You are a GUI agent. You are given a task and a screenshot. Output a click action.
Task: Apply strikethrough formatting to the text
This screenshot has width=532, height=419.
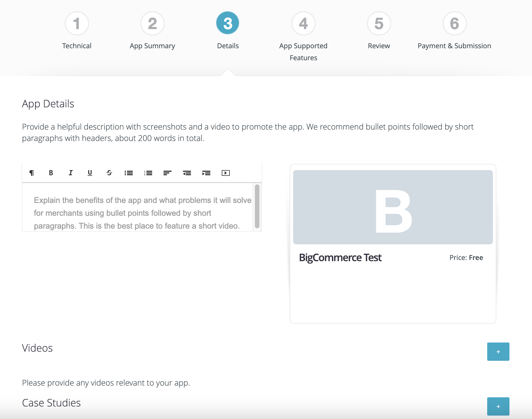pos(109,173)
